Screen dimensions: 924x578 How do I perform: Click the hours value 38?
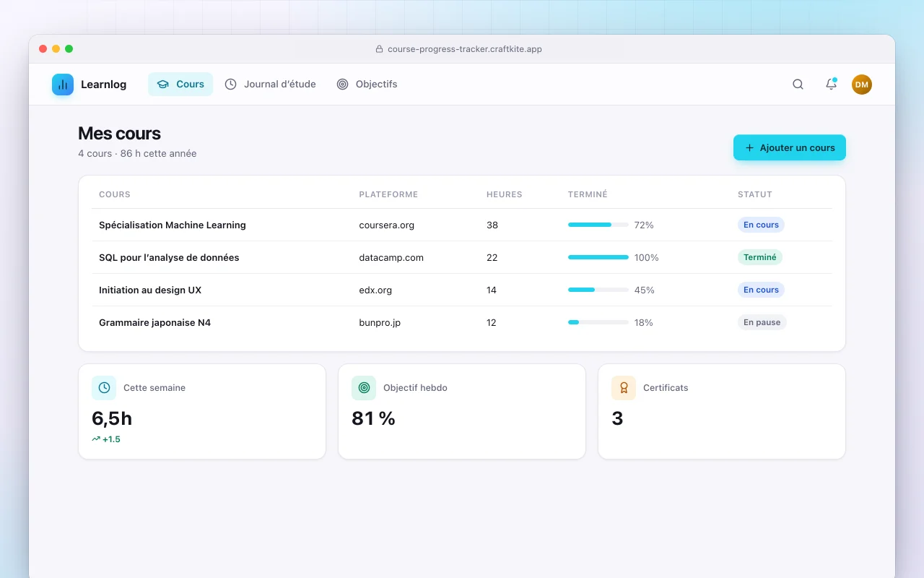[x=492, y=225]
